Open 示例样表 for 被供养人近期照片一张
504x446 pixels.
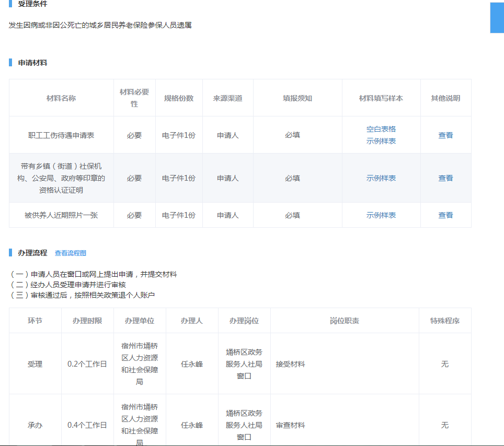click(381, 215)
